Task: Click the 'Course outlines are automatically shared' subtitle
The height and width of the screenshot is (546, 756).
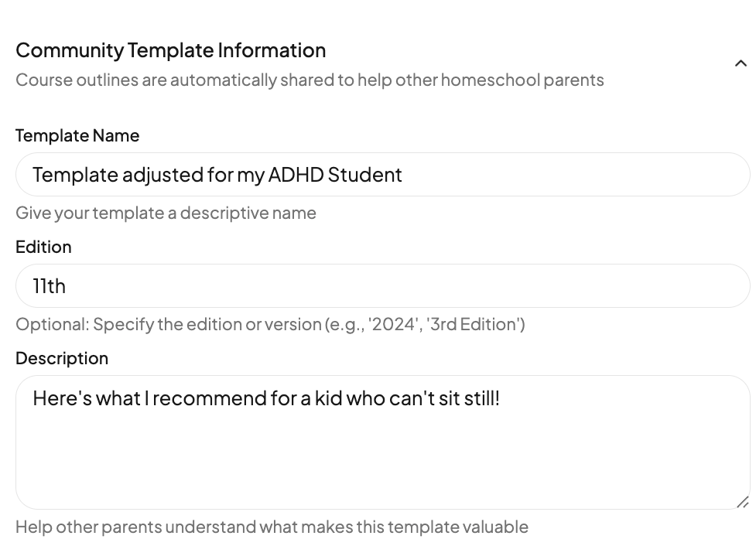Action: (x=310, y=80)
